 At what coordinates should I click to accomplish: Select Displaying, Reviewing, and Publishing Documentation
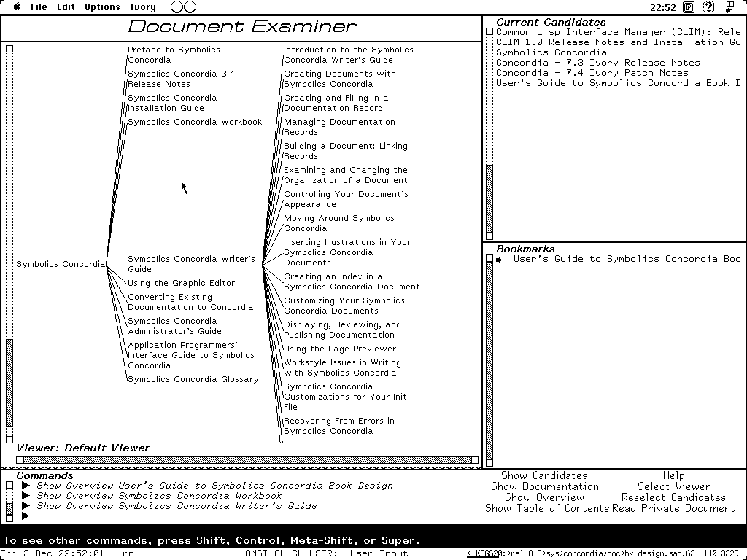coord(343,330)
